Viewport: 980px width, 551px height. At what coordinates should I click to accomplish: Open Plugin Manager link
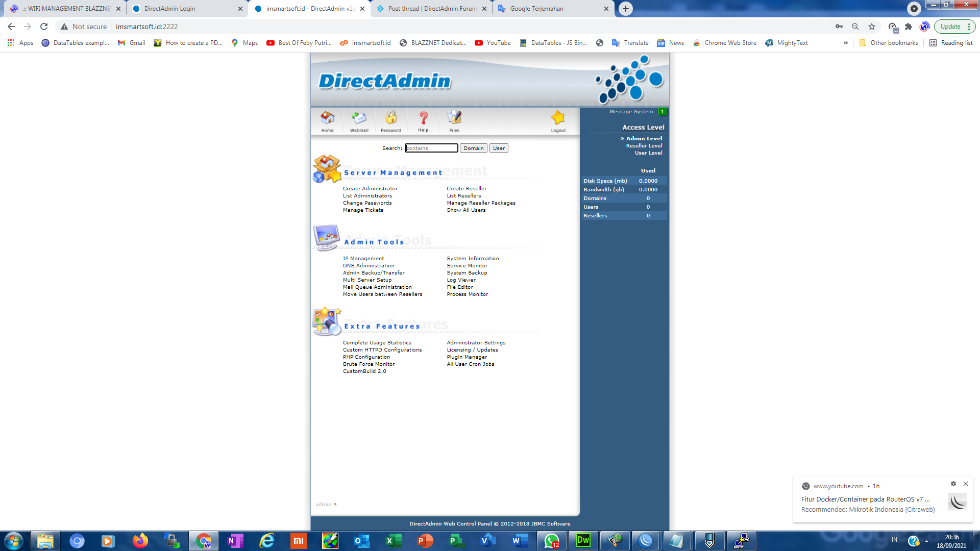point(467,357)
